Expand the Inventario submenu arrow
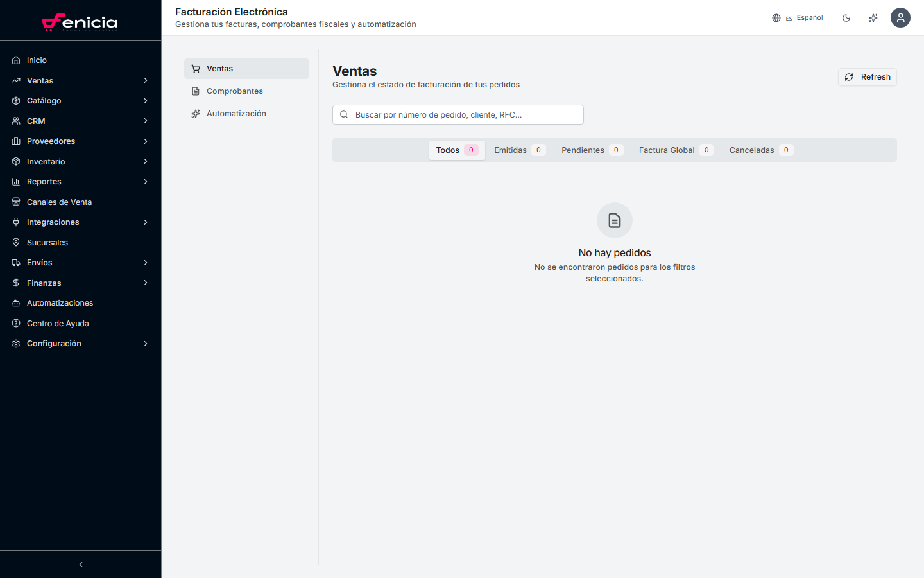 click(146, 162)
